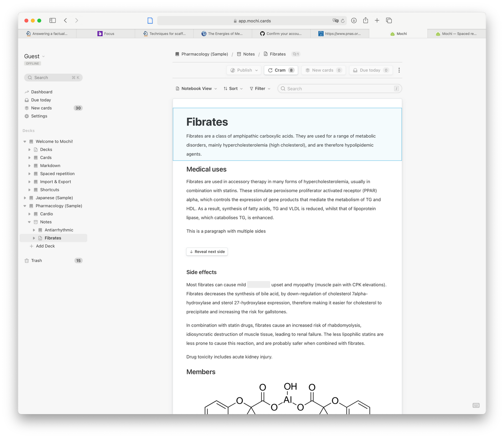
Task: Expand the Japanese (Sample) deck
Action: 25,198
